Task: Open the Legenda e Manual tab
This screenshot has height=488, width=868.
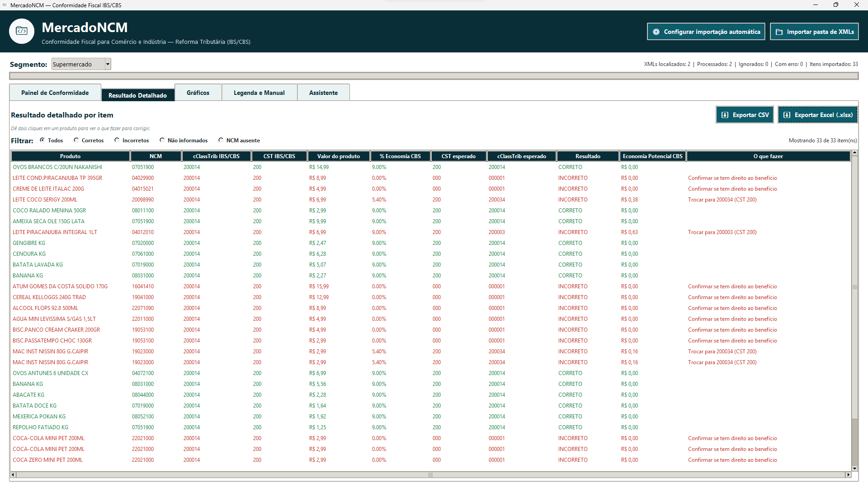Action: pyautogui.click(x=259, y=93)
